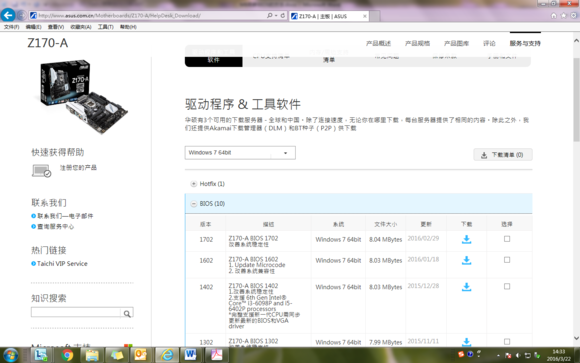This screenshot has width=580, height=363.
Task: Click the 下载清单 (0) button
Action: [x=503, y=155]
